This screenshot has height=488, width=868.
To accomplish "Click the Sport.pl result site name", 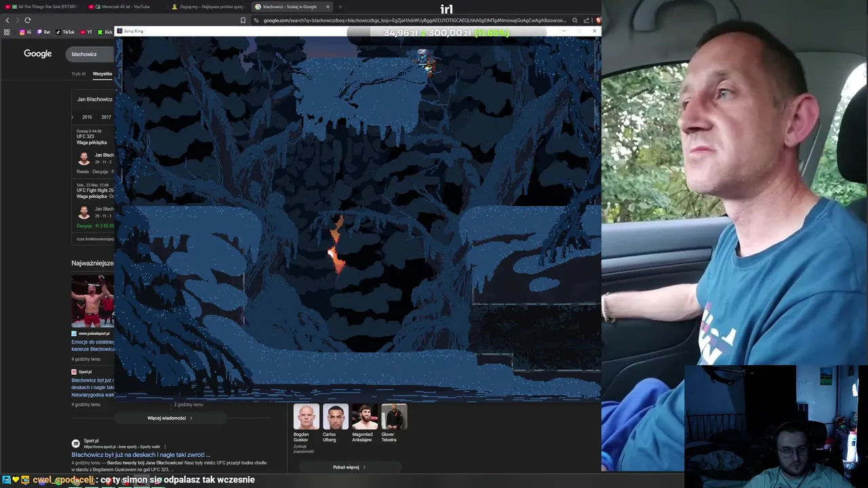I will pos(91,441).
